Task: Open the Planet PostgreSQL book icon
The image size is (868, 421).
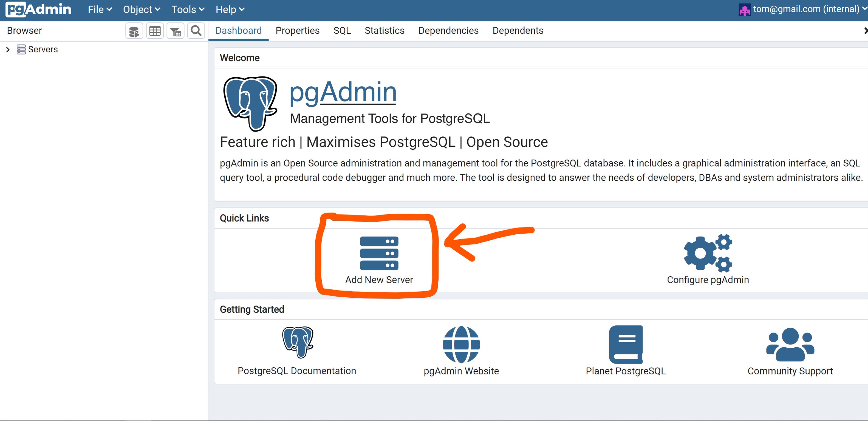Action: 626,344
